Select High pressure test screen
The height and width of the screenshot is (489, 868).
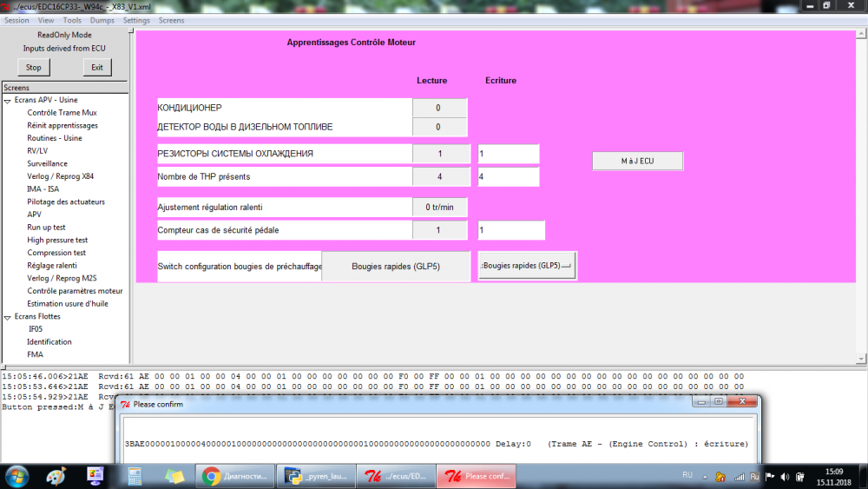[57, 240]
